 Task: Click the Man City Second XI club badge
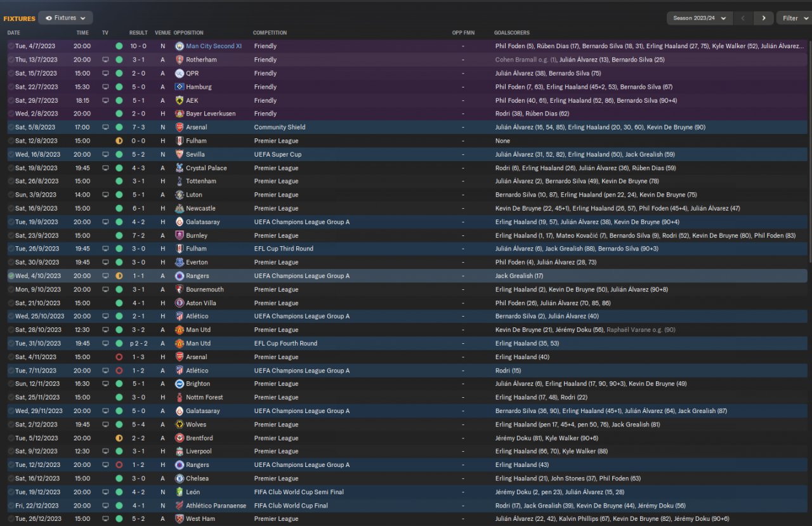click(x=179, y=46)
